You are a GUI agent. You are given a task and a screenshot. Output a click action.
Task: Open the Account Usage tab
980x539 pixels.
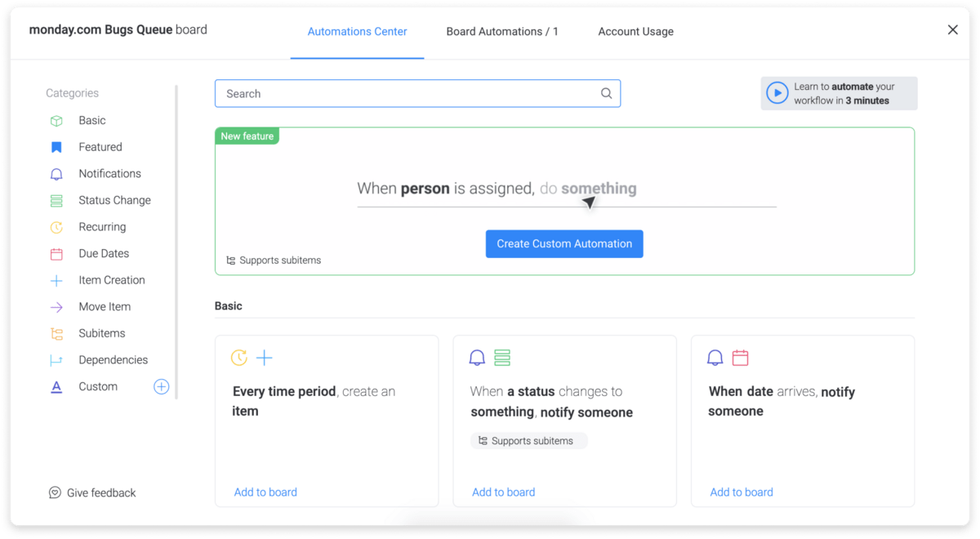coord(635,32)
